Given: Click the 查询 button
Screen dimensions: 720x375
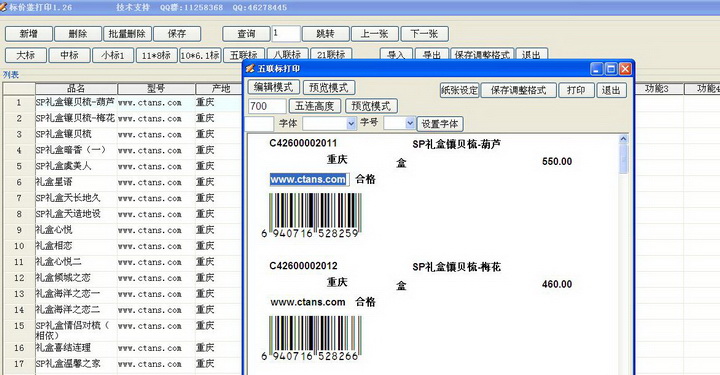Looking at the screenshot, I should pos(246,34).
